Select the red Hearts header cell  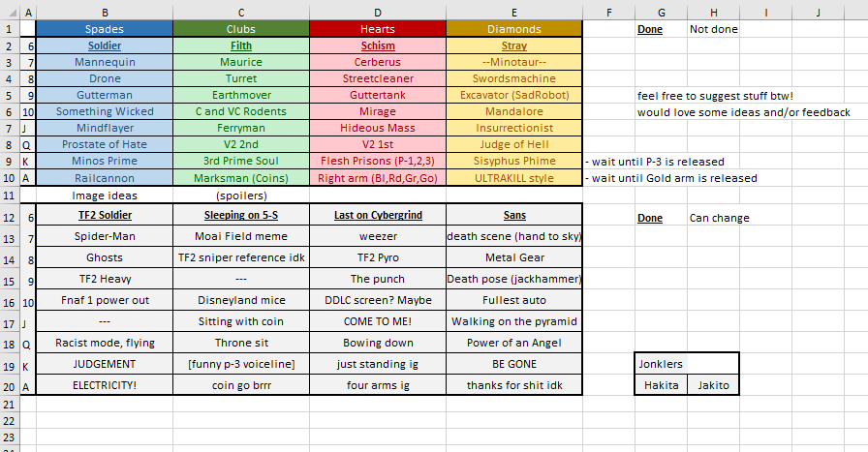coord(378,29)
